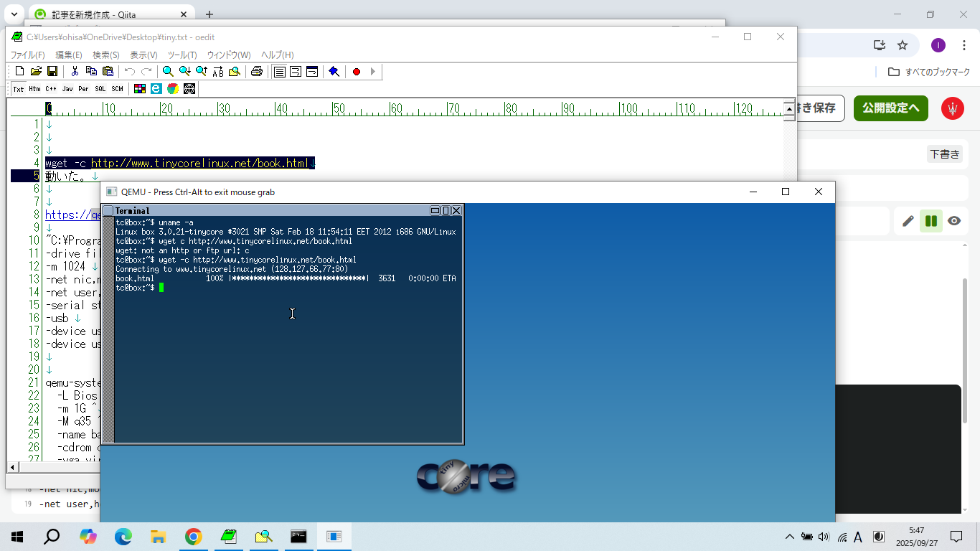Switch to Htm syntax mode

[35, 89]
